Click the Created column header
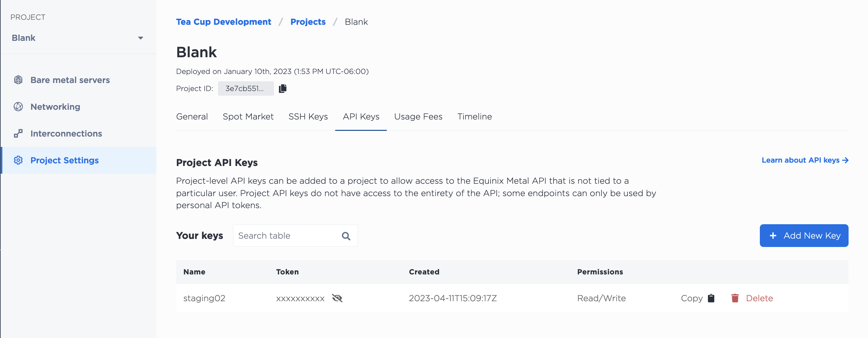This screenshot has width=868, height=338. 424,272
